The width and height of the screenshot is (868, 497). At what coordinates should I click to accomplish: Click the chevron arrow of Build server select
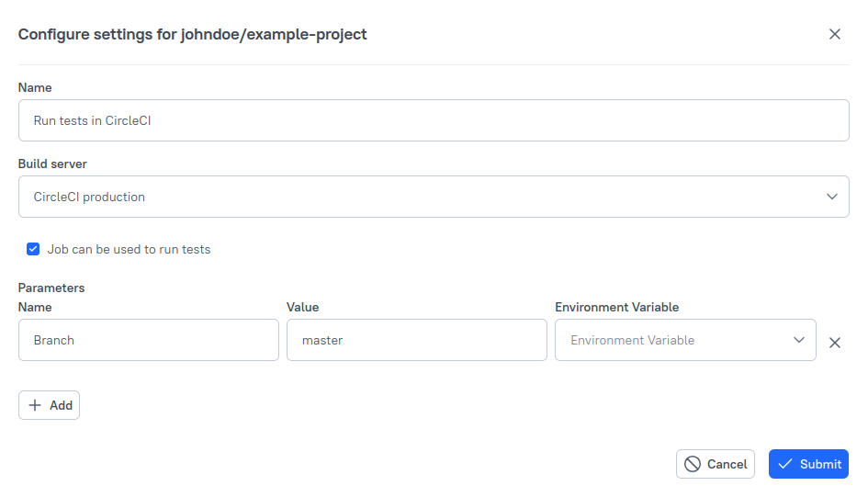831,197
